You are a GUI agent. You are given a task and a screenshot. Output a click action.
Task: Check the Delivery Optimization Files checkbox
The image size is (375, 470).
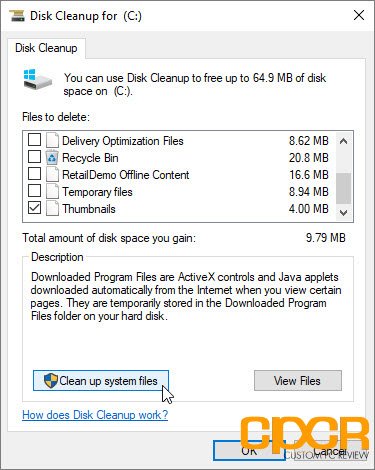(x=34, y=140)
